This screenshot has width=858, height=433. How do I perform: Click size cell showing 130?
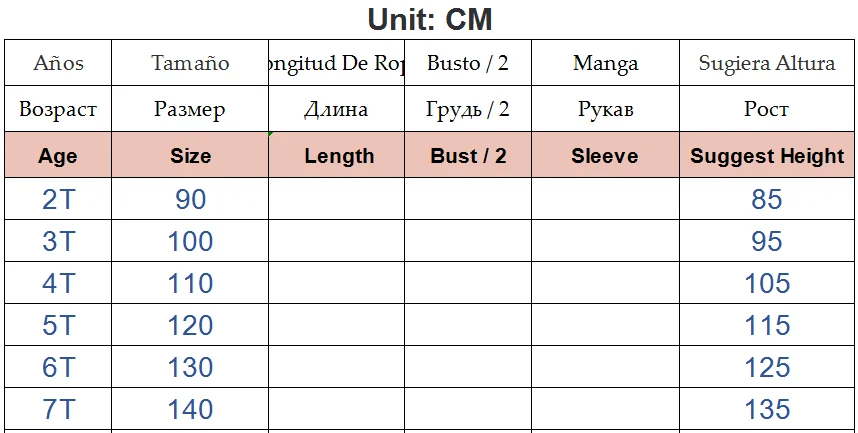(x=190, y=367)
